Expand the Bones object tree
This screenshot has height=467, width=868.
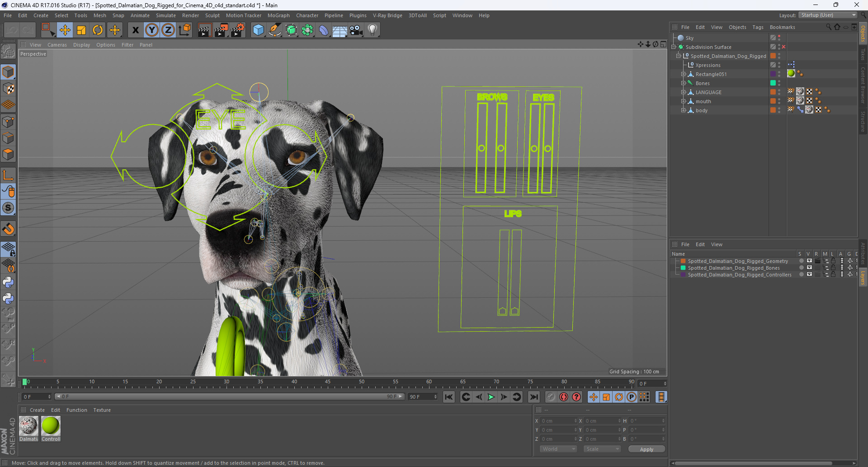683,83
